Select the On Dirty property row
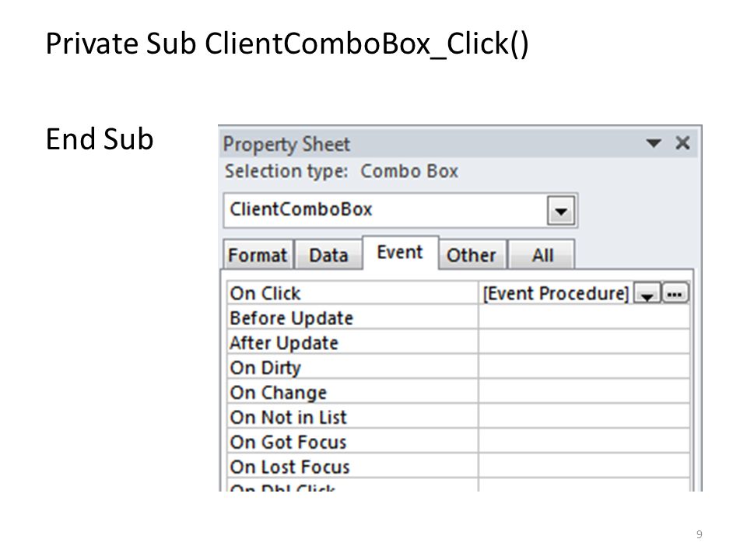The image size is (747, 560). (458, 367)
